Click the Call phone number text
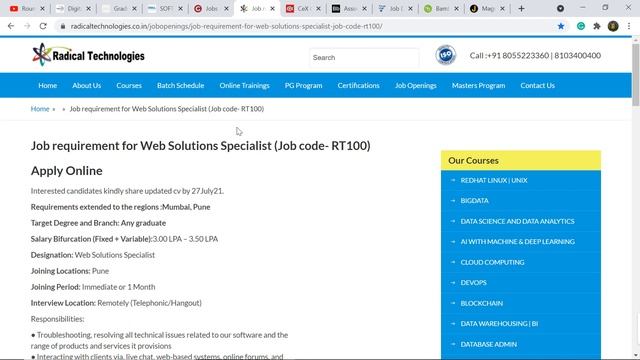640x360 pixels. pyautogui.click(x=535, y=55)
